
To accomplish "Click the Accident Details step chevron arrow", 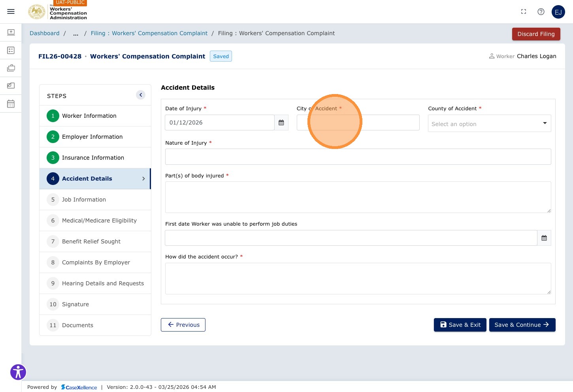I will (143, 179).
